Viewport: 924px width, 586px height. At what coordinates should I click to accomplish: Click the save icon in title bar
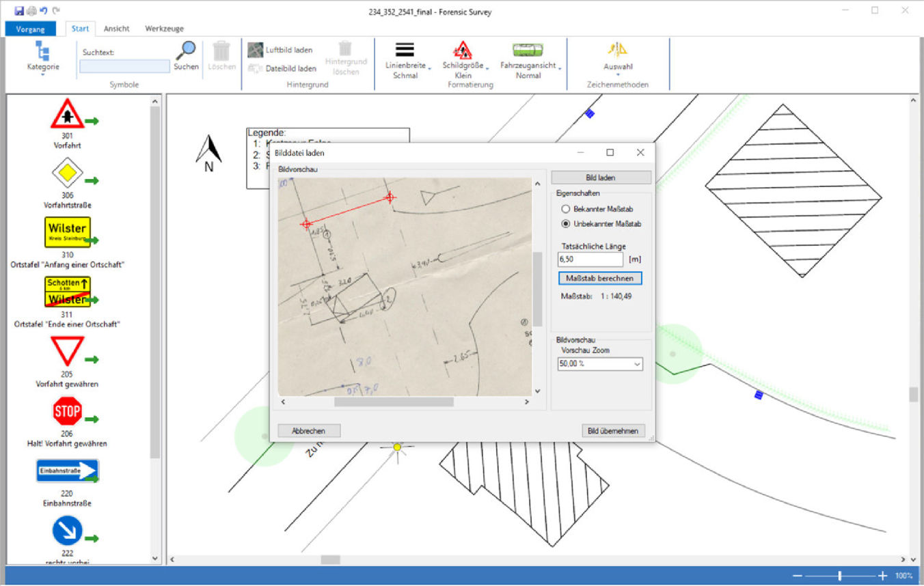[x=19, y=11]
